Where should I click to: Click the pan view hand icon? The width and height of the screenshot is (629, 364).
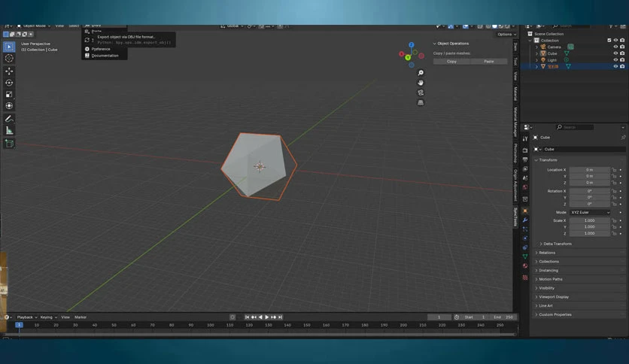pyautogui.click(x=421, y=83)
